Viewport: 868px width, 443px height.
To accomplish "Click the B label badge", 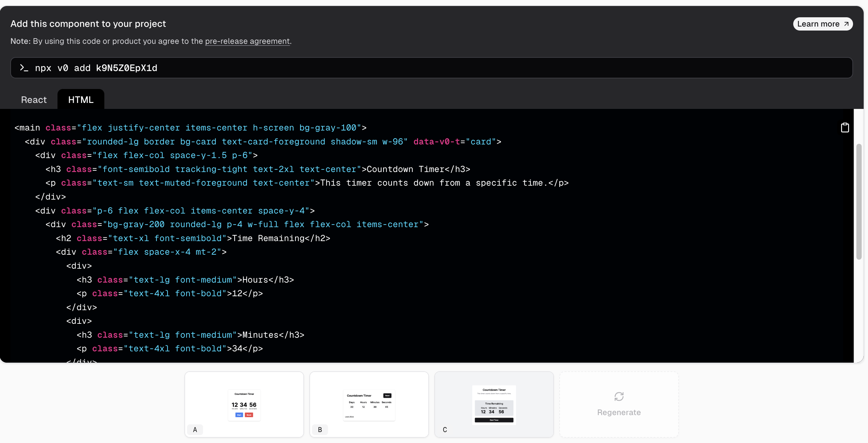I will point(320,429).
